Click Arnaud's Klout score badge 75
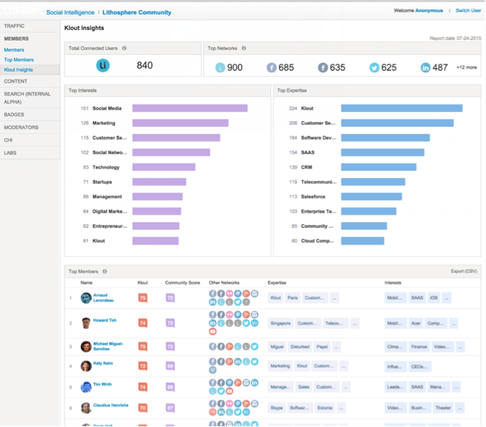 coord(143,298)
